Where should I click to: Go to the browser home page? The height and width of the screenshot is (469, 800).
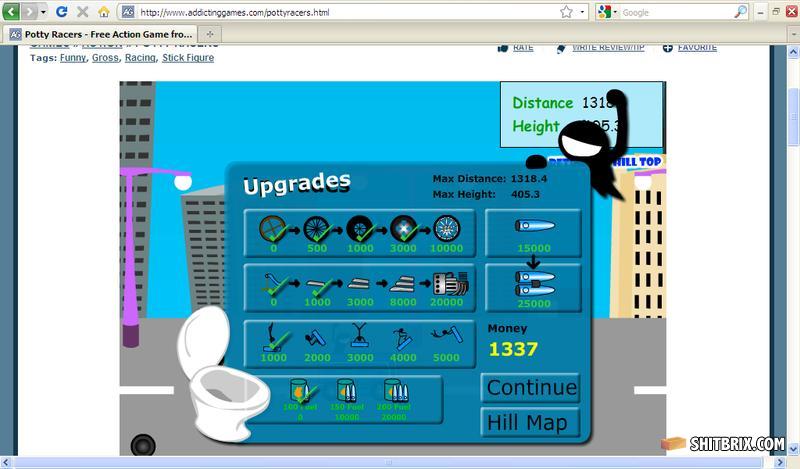104,12
